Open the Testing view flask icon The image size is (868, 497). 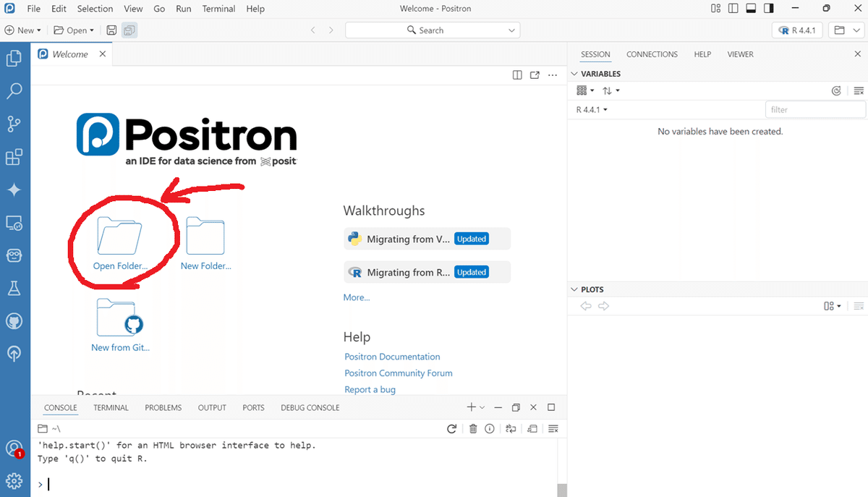(x=14, y=288)
